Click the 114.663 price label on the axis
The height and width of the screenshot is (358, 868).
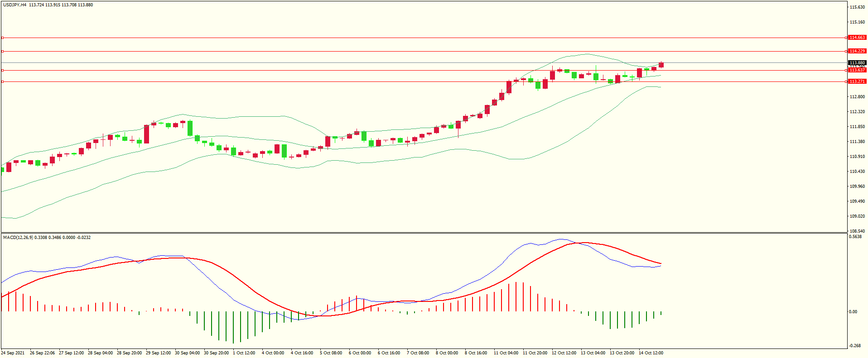(x=857, y=38)
